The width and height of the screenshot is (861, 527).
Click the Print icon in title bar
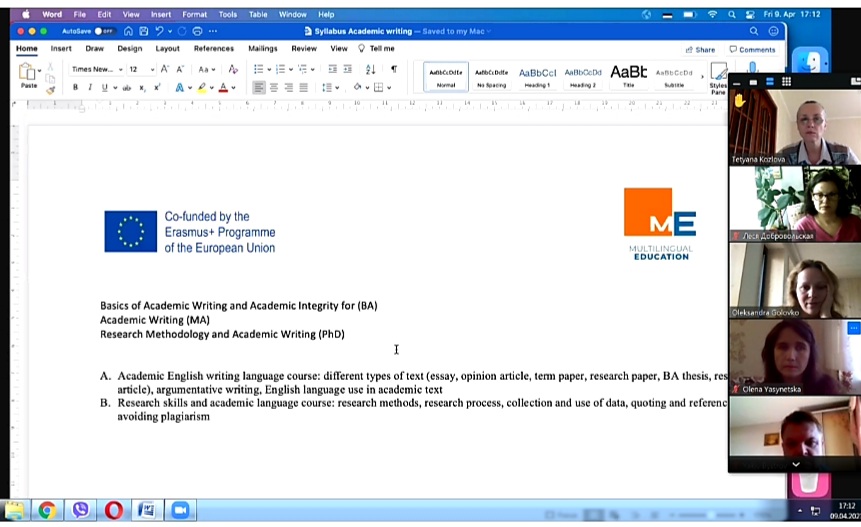197,31
